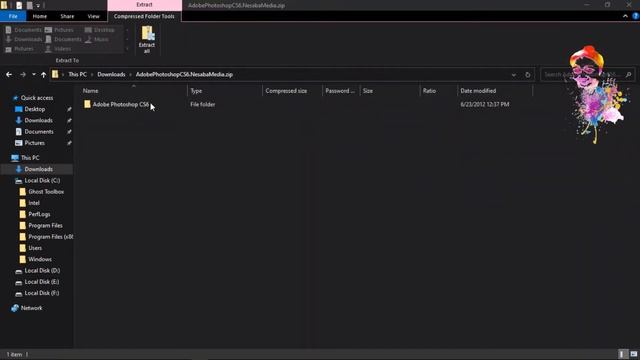This screenshot has width=640, height=360.
Task: Click the pin icon beside Documents
Action: pos(69,132)
